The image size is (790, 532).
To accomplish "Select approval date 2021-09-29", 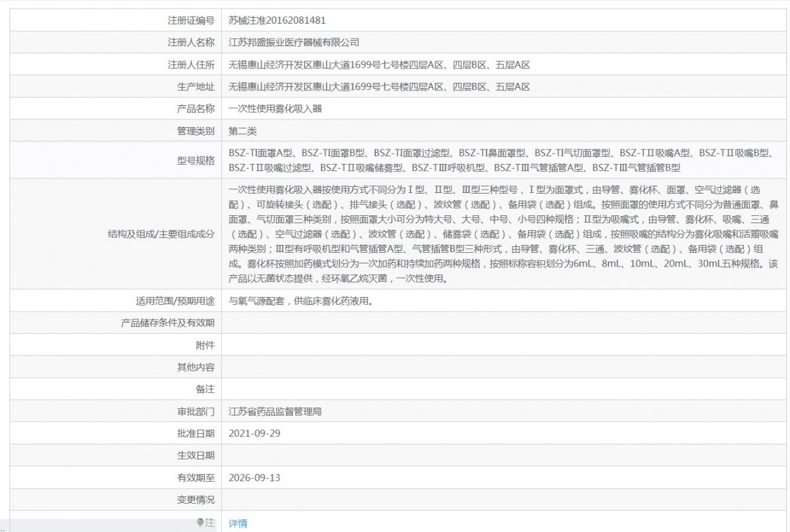I will (254, 434).
